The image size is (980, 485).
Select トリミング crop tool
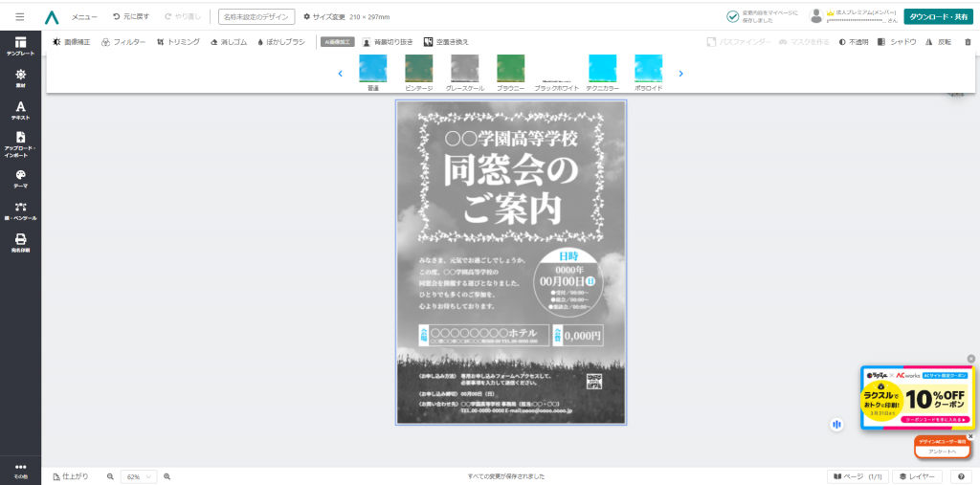(178, 42)
